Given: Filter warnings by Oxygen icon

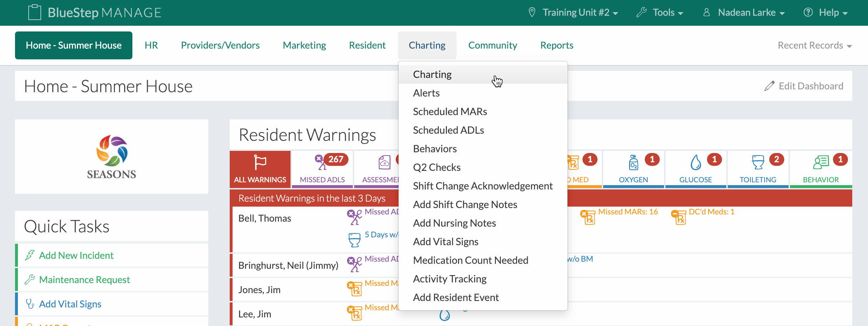Looking at the screenshot, I should point(633,163).
